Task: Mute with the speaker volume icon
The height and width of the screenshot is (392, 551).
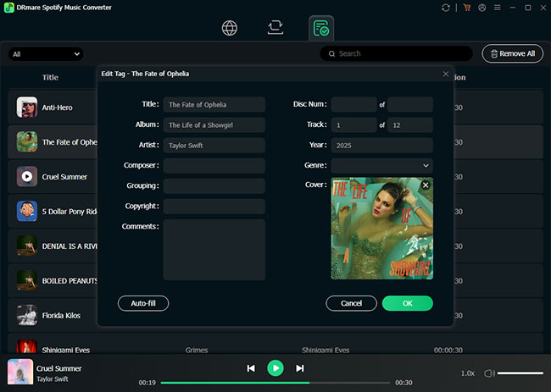Action: [489, 373]
